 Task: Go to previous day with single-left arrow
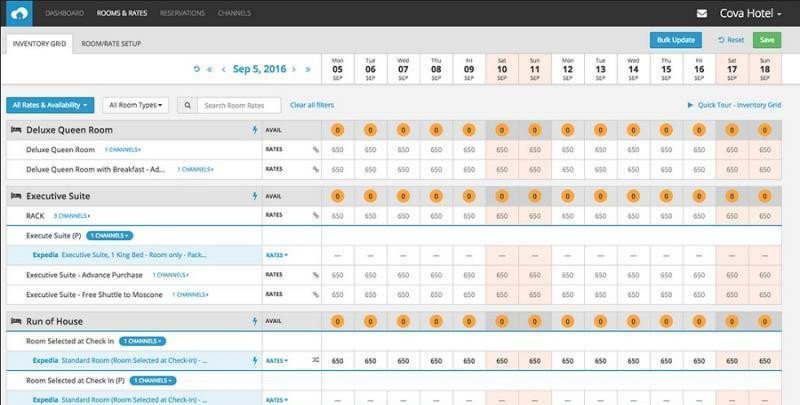point(223,69)
